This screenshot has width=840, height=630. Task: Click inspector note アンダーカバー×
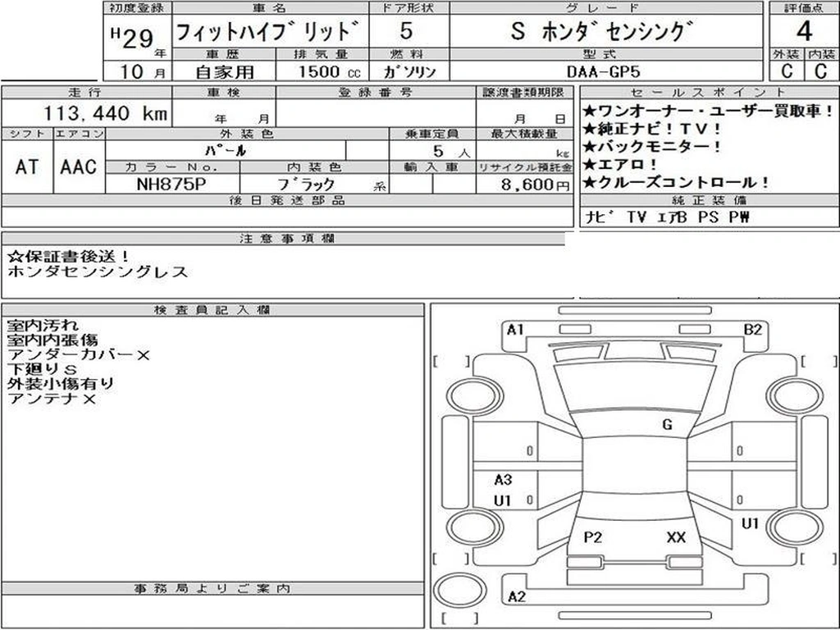click(x=78, y=354)
